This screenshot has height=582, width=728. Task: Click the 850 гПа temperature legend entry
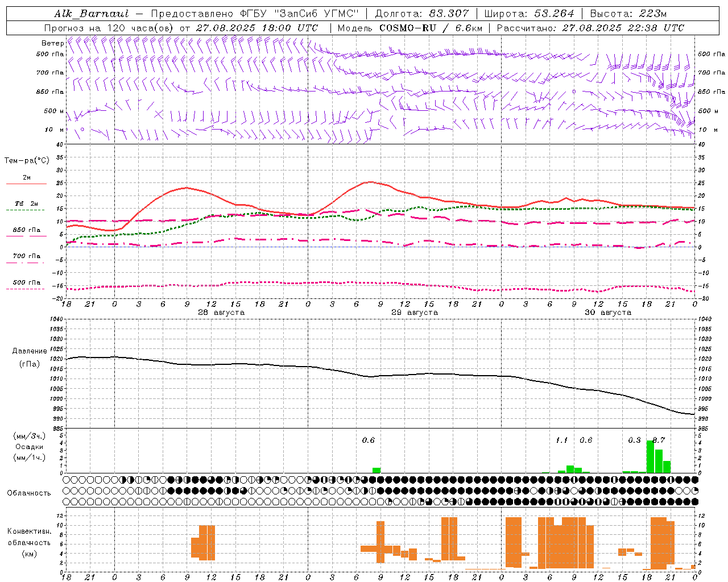(x=26, y=230)
